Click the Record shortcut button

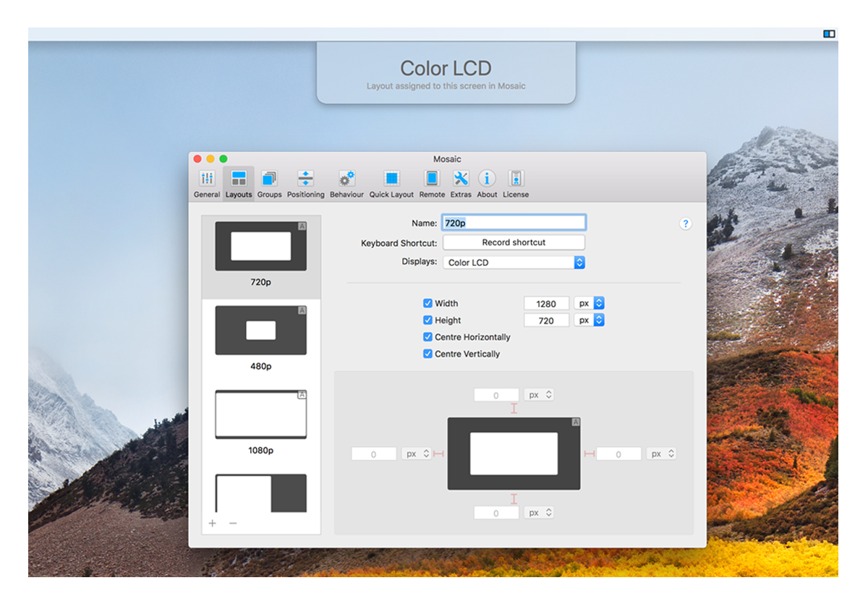[x=514, y=242]
